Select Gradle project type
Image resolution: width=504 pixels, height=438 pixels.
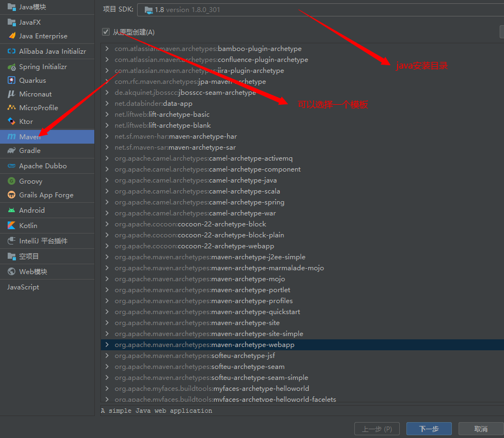(x=47, y=150)
